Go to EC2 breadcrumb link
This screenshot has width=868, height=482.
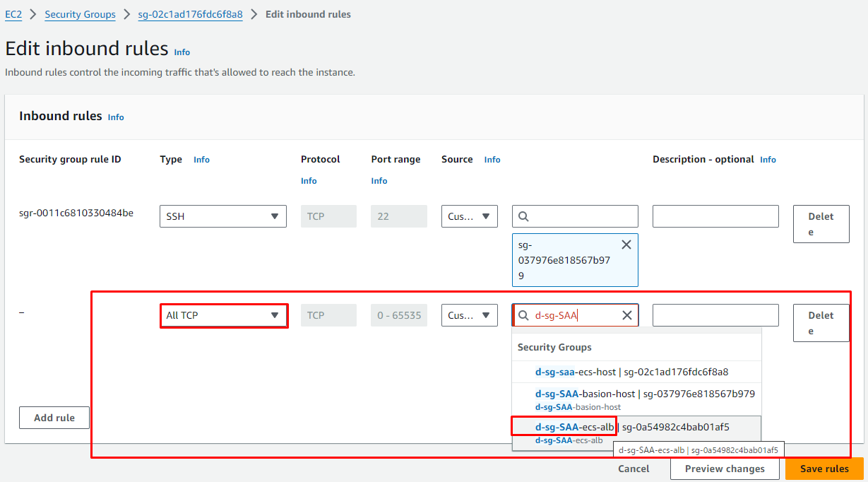(x=13, y=14)
